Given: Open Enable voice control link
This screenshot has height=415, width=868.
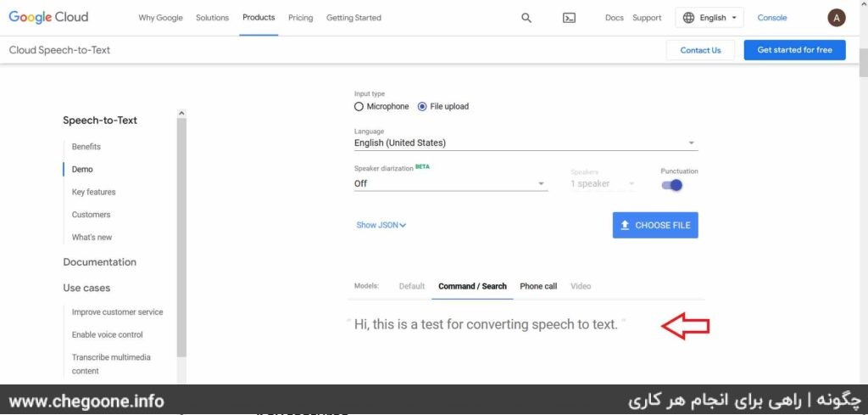Looking at the screenshot, I should click(108, 334).
